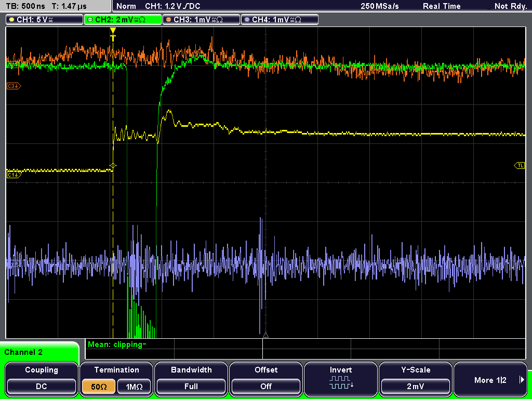Set termination to 50Ω

tap(99, 387)
